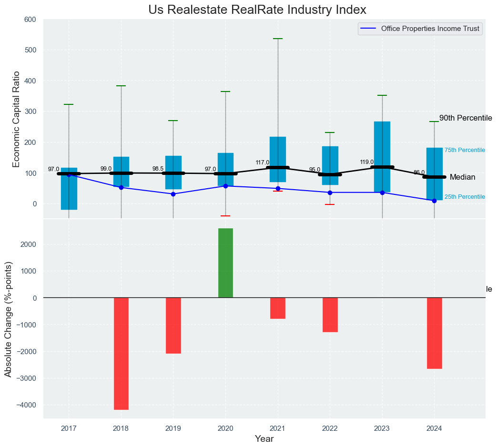Click the 119.0 median value label
497x448 pixels.
[366, 162]
